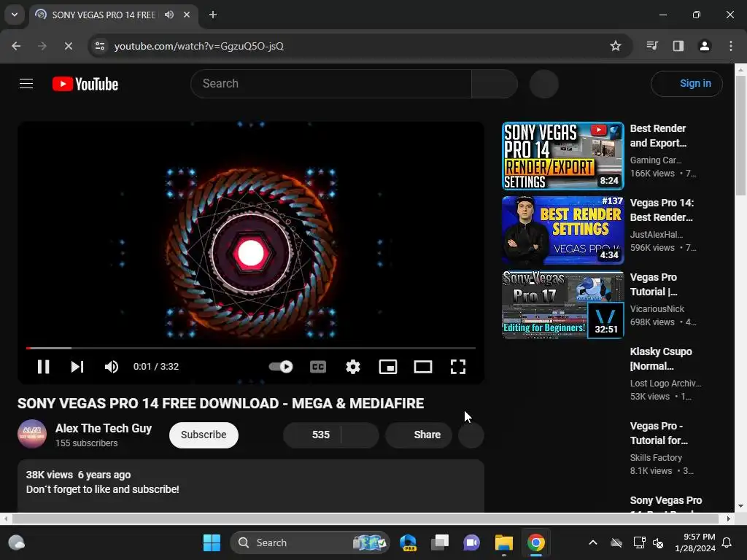Open Task View on taskbar
The width and height of the screenshot is (747, 560).
[440, 542]
